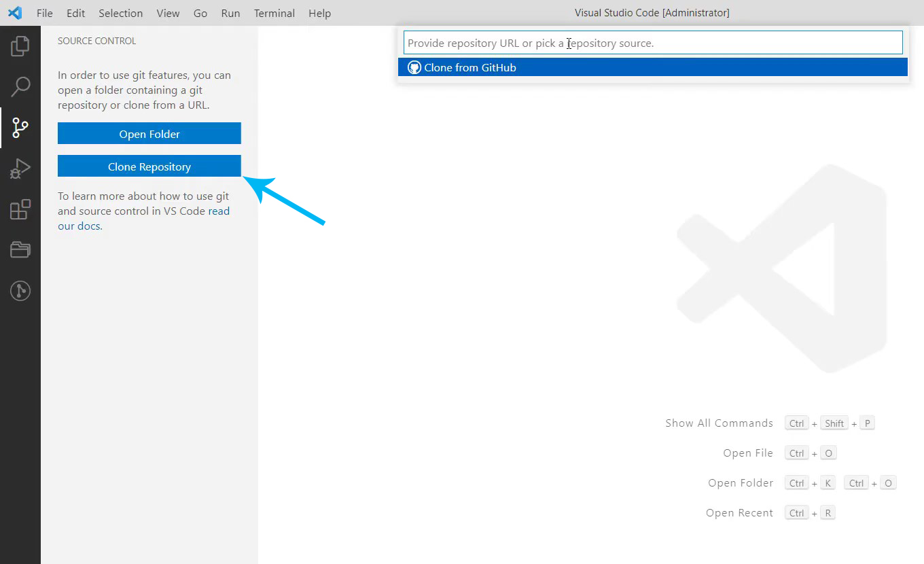This screenshot has width=924, height=564.
Task: Click the Clone Repository button
Action: (149, 166)
